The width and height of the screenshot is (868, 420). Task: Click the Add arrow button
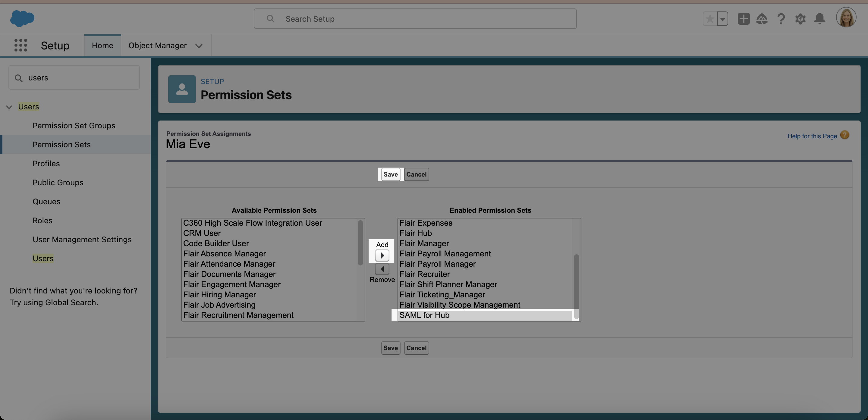click(x=382, y=255)
